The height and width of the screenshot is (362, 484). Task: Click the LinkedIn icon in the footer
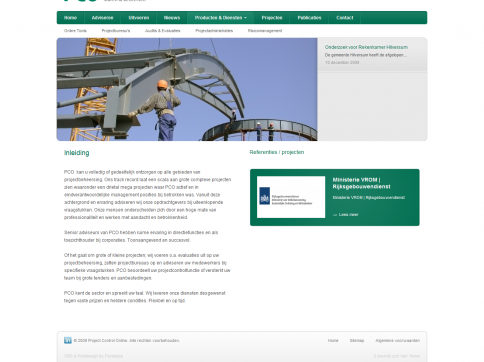(x=68, y=340)
